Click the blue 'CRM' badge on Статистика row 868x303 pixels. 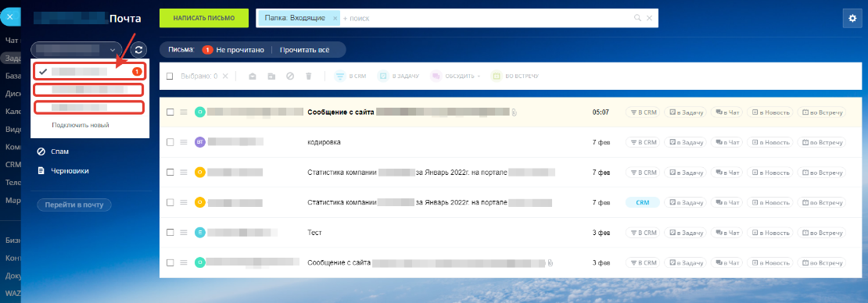(x=643, y=202)
